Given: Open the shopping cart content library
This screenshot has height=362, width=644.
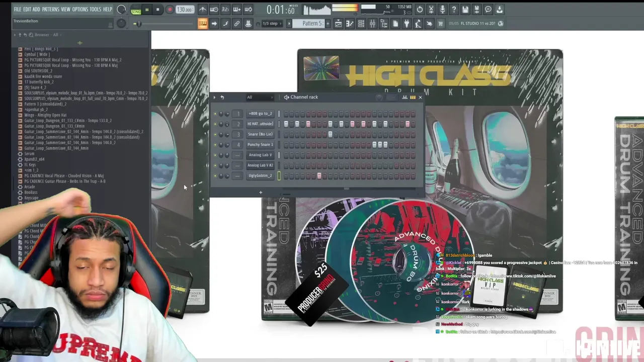Looking at the screenshot, I should (441, 24).
